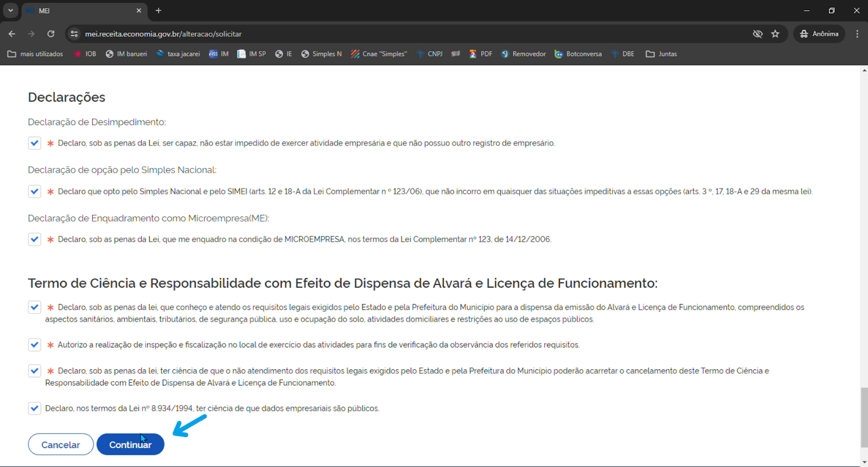The width and height of the screenshot is (868, 467).
Task: Open the Juntas bookmarks folder
Action: [661, 54]
